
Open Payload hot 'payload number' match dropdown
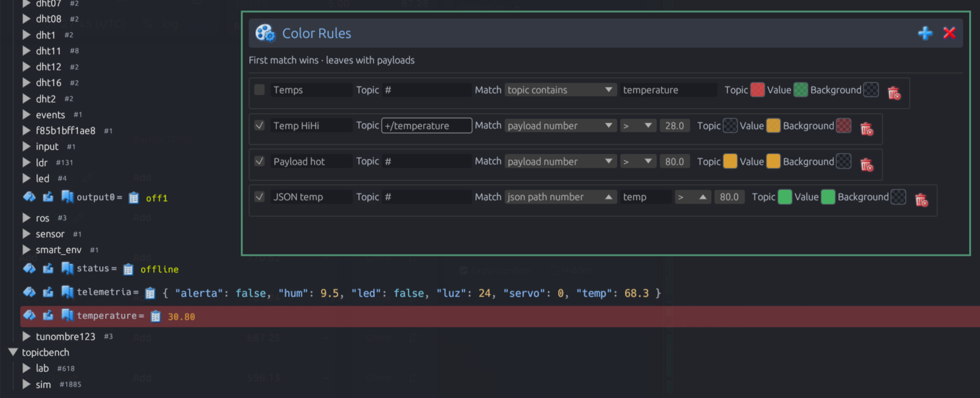561,162
